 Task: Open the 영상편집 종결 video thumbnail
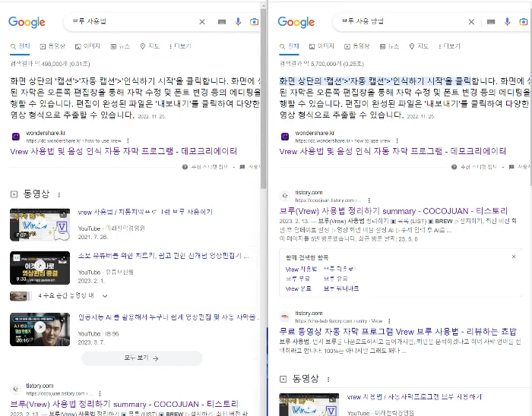[x=40, y=268]
